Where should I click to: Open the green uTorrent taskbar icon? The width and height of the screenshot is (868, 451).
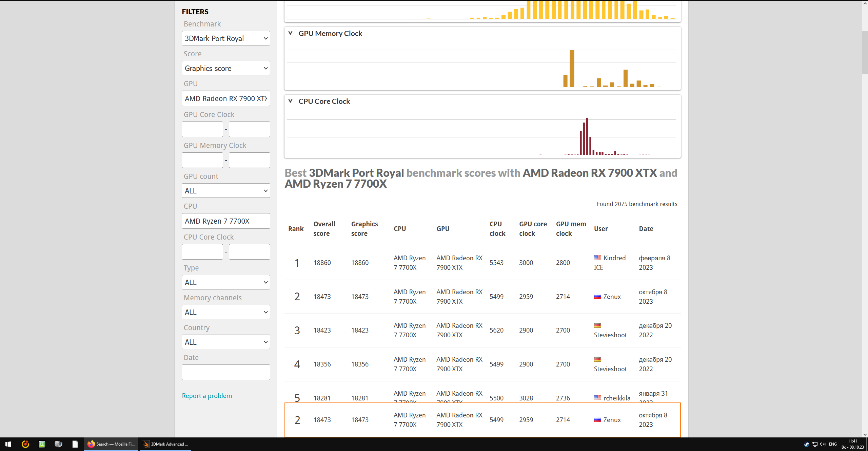42,444
